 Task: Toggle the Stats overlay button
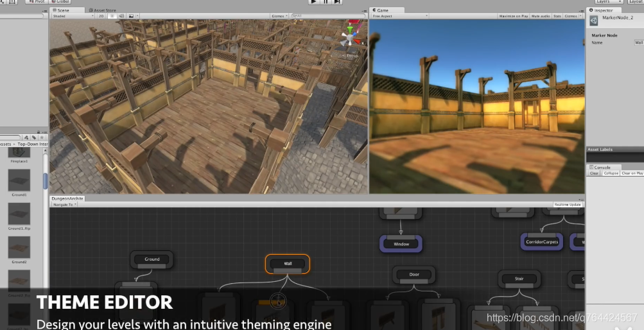click(557, 16)
